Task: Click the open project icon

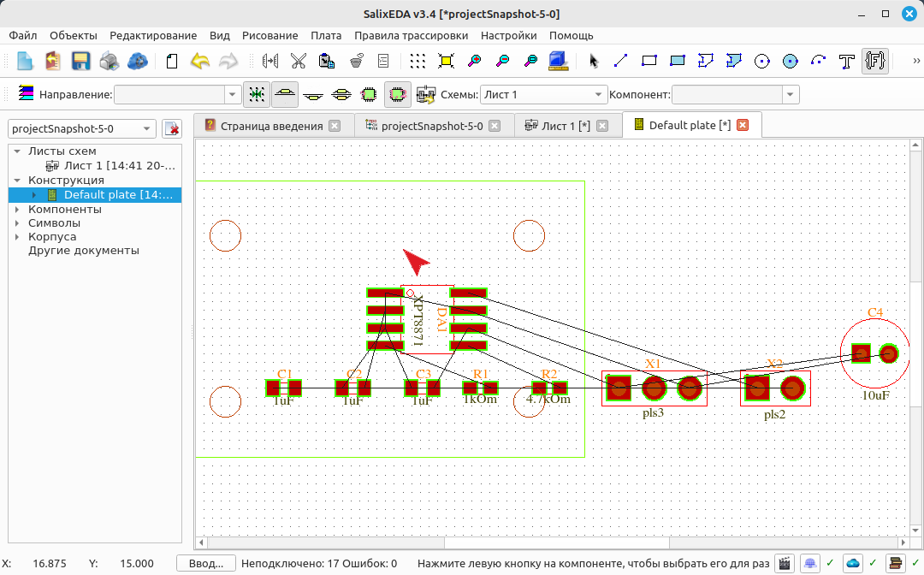Action: point(53,61)
